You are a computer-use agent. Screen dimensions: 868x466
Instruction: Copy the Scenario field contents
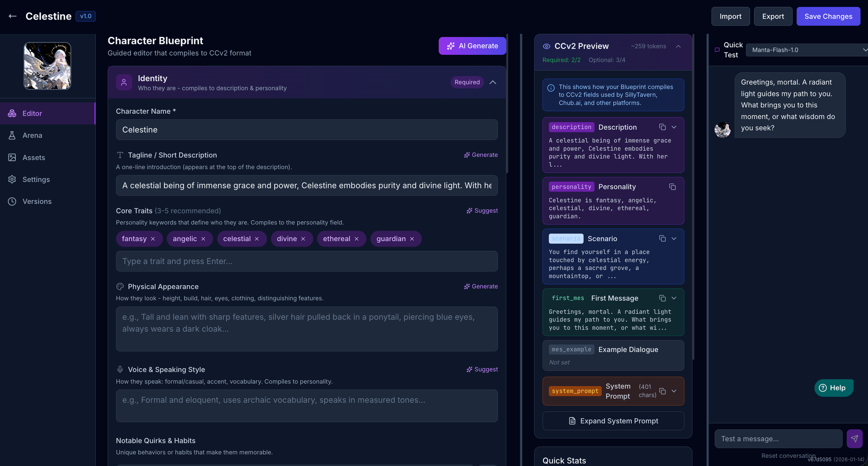tap(662, 238)
